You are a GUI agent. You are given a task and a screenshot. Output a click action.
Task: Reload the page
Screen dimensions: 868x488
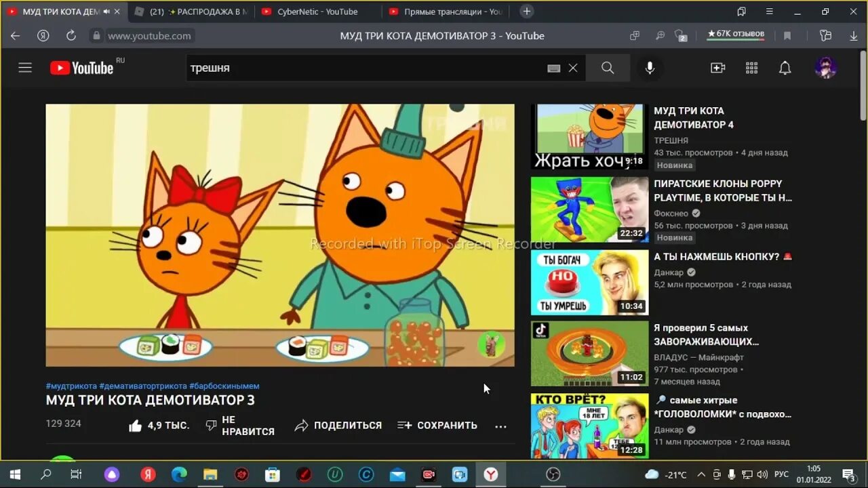(71, 36)
